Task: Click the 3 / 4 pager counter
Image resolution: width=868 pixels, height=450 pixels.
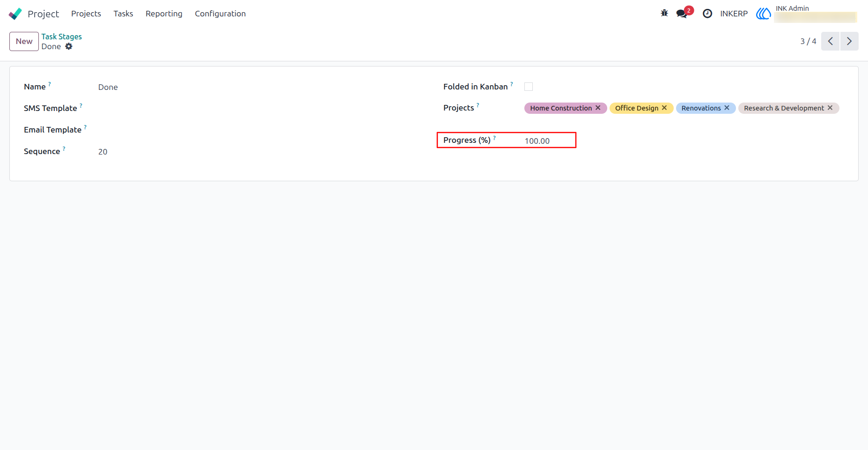Action: (x=808, y=41)
